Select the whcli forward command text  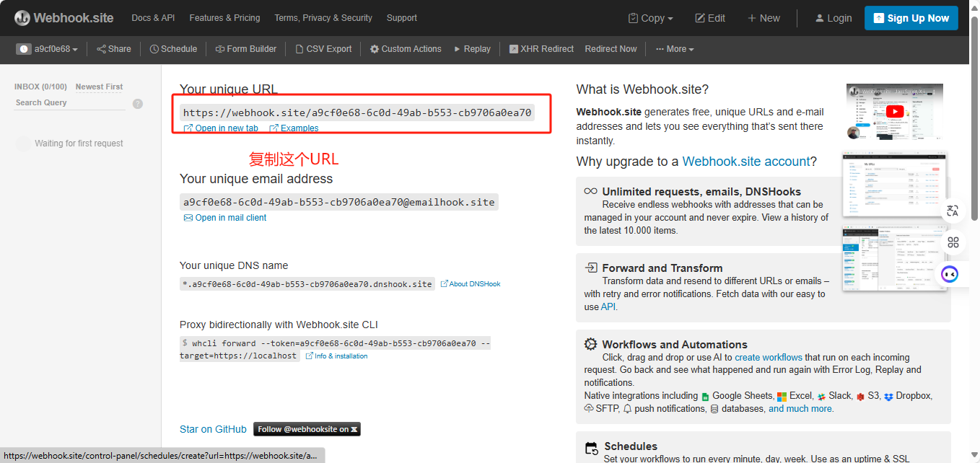point(335,350)
